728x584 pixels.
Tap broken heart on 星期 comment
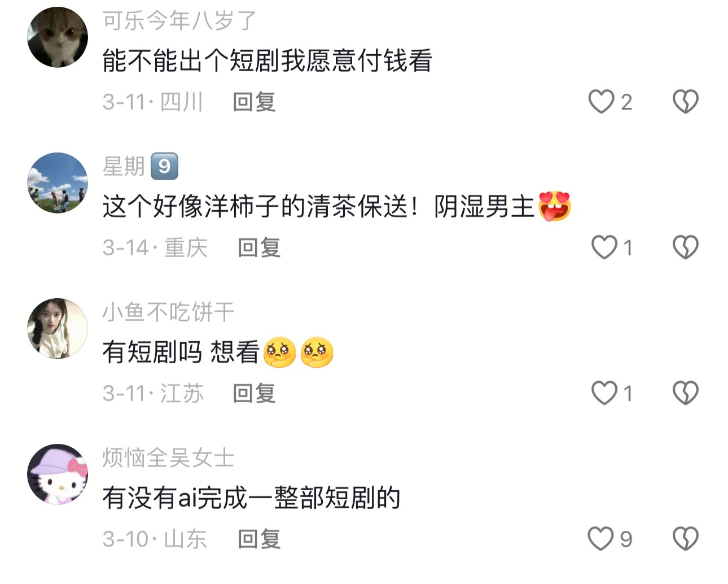(x=685, y=247)
